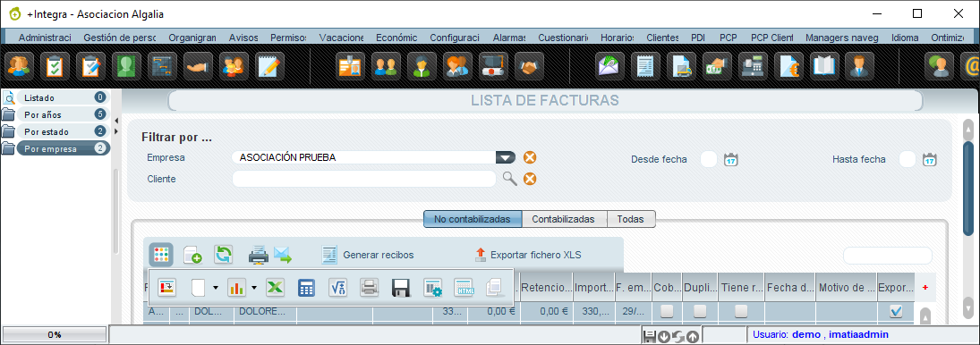Expand side panel with right arrow
This screenshot has width=980, height=345.
point(116,131)
